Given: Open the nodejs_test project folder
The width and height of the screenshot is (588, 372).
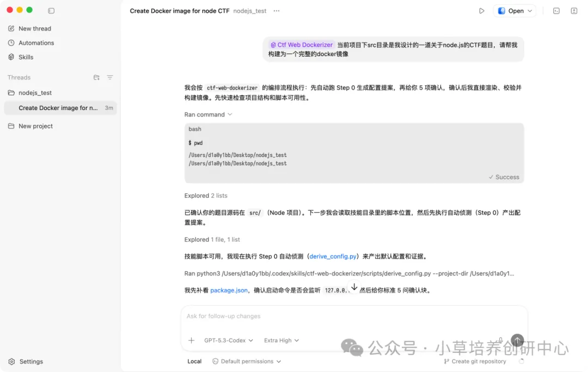Looking at the screenshot, I should [x=30, y=93].
